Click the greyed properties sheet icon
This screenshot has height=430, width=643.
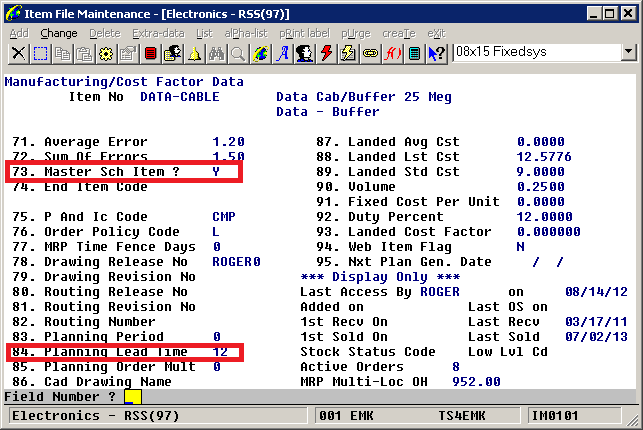(128, 53)
